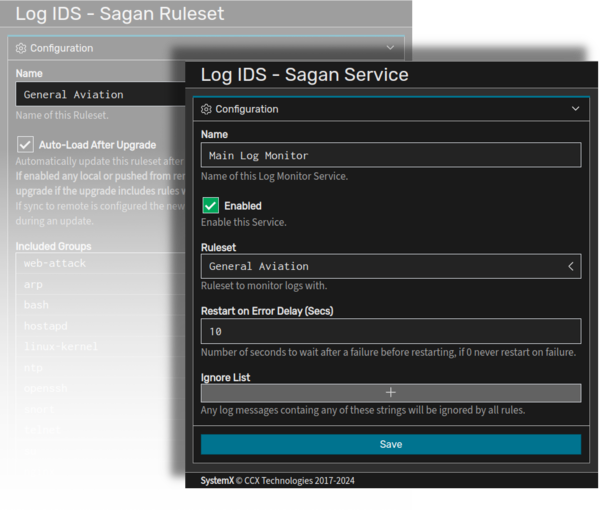
Task: Click the Sagan Service Configuration gear icon
Action: coord(207,109)
